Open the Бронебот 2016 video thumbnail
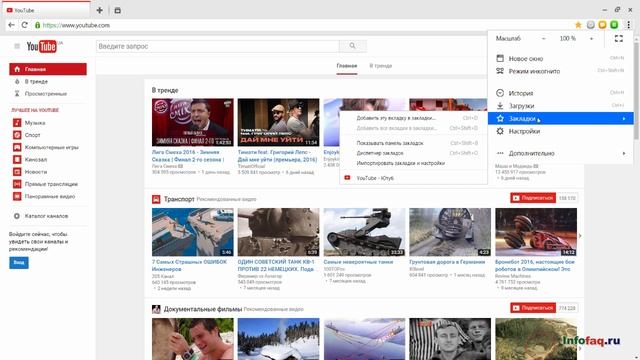This screenshot has width=640, height=360. (x=536, y=232)
